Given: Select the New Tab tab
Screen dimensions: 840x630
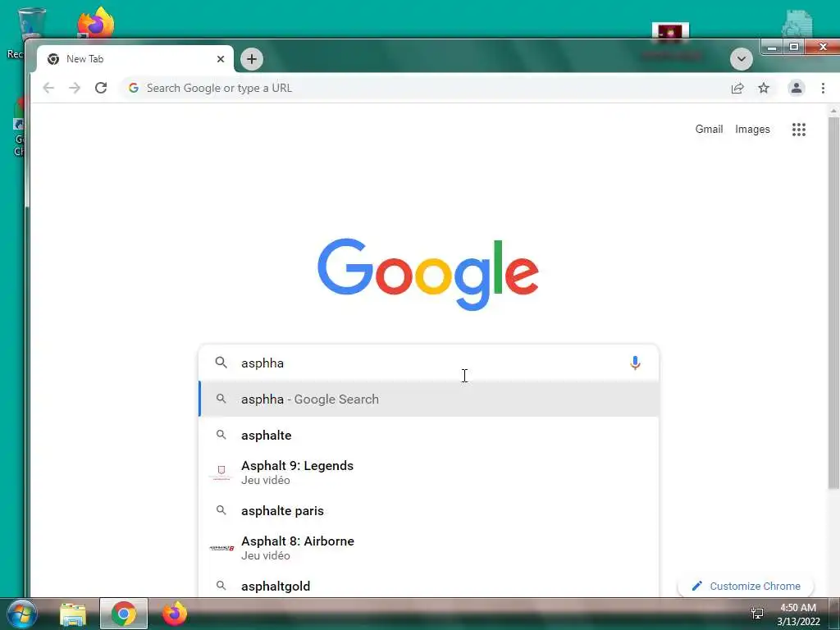Looking at the screenshot, I should (134, 59).
